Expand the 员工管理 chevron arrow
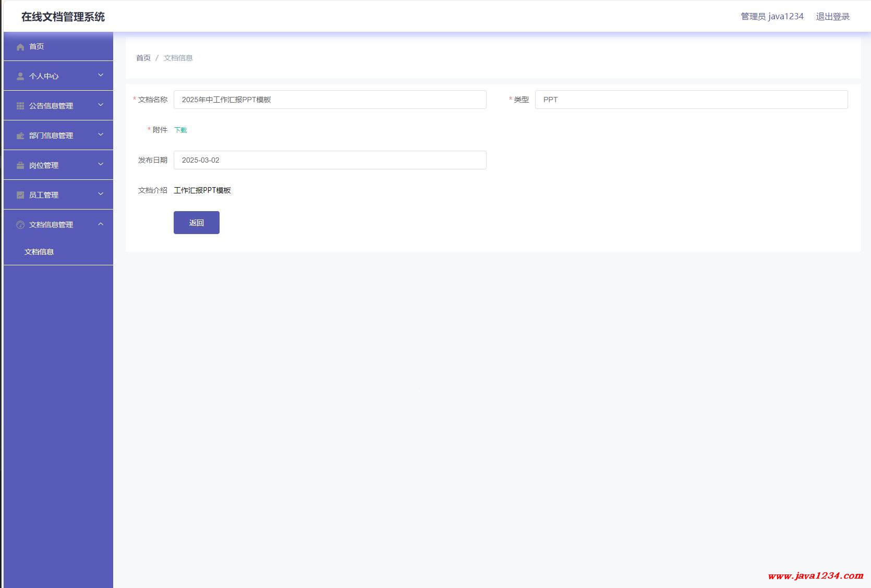The height and width of the screenshot is (588, 871). point(101,194)
